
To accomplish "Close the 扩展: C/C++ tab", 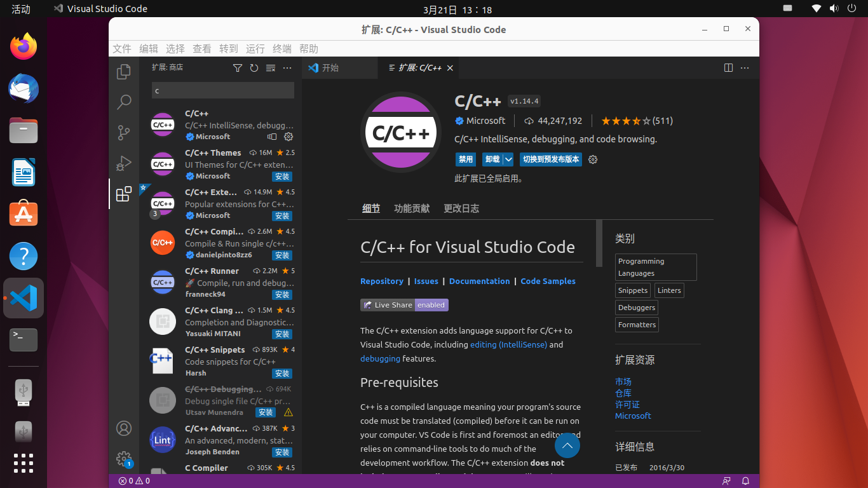I will 450,68.
